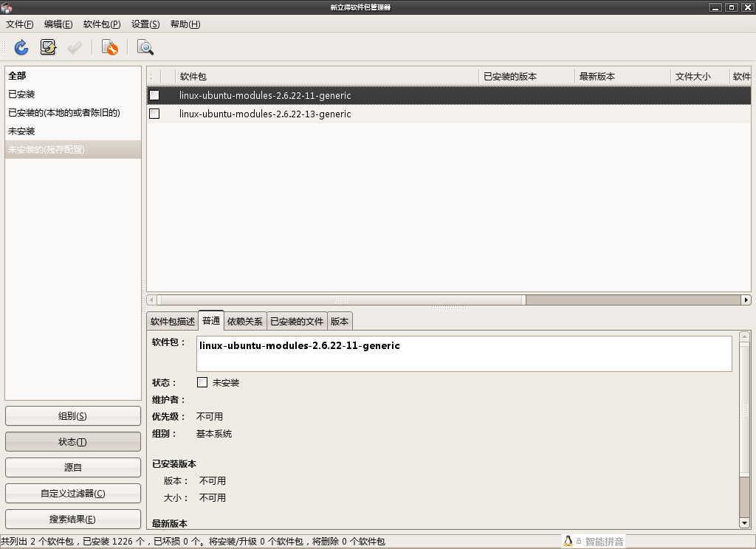Click the package list horizontal scrollbar thumb
Viewport: 756px width, 549px height.
(x=341, y=300)
